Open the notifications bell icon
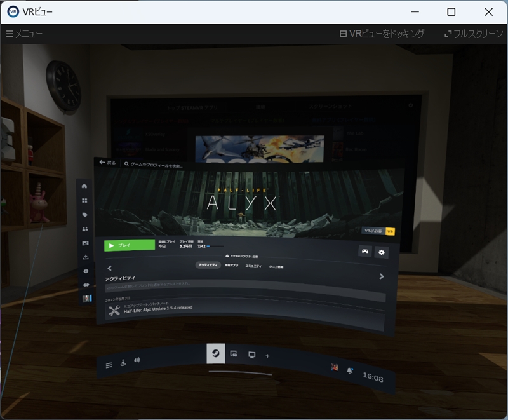This screenshot has height=420, width=508. click(x=350, y=370)
